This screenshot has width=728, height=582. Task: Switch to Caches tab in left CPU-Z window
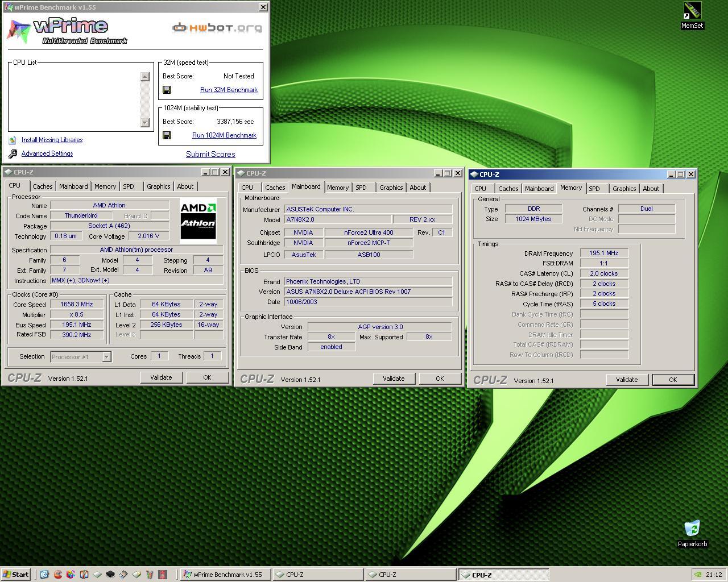point(42,186)
